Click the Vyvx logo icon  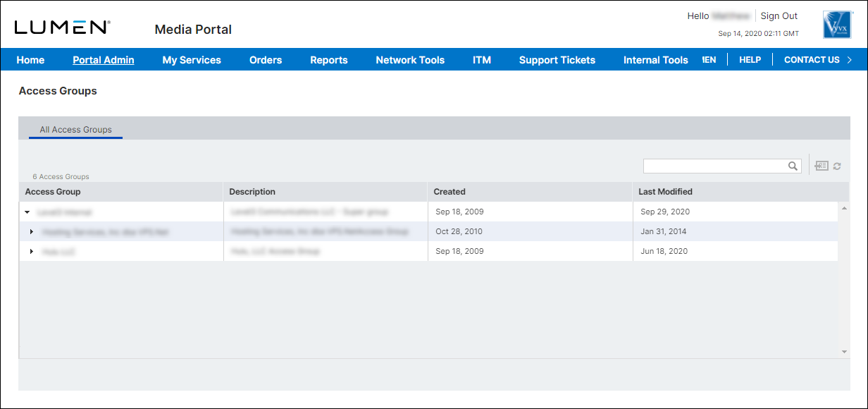click(x=837, y=25)
